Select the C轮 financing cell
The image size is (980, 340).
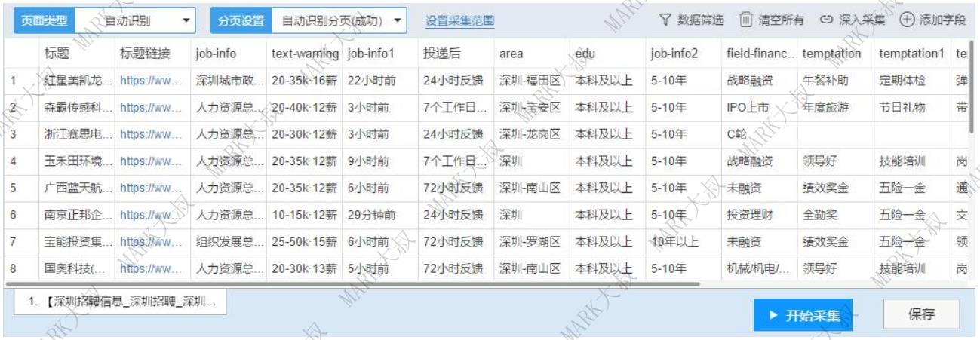760,134
